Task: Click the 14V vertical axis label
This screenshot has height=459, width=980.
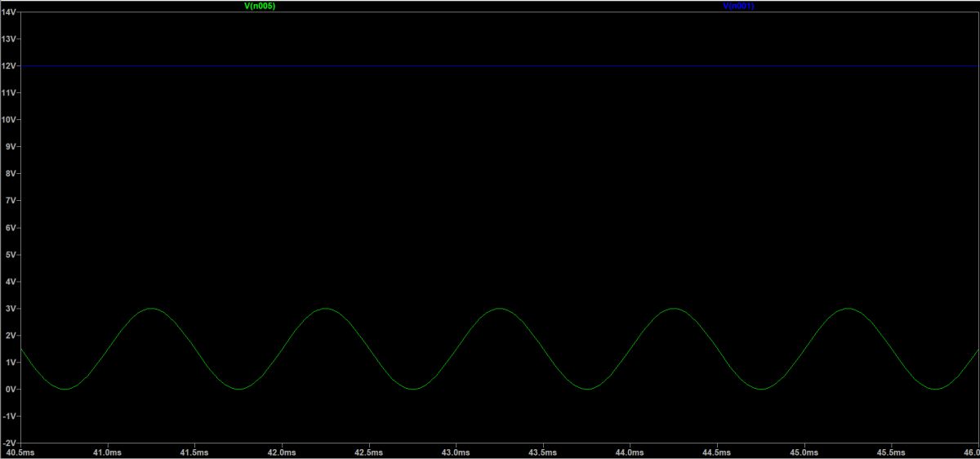Action: coord(8,11)
